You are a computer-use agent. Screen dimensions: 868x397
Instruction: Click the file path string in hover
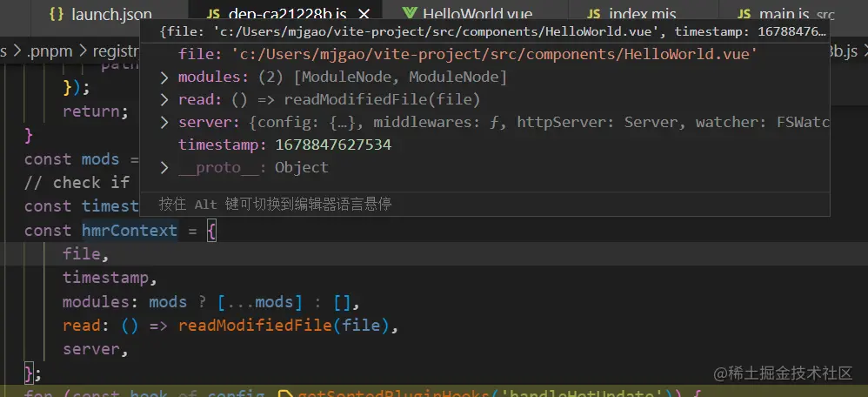[x=494, y=55]
